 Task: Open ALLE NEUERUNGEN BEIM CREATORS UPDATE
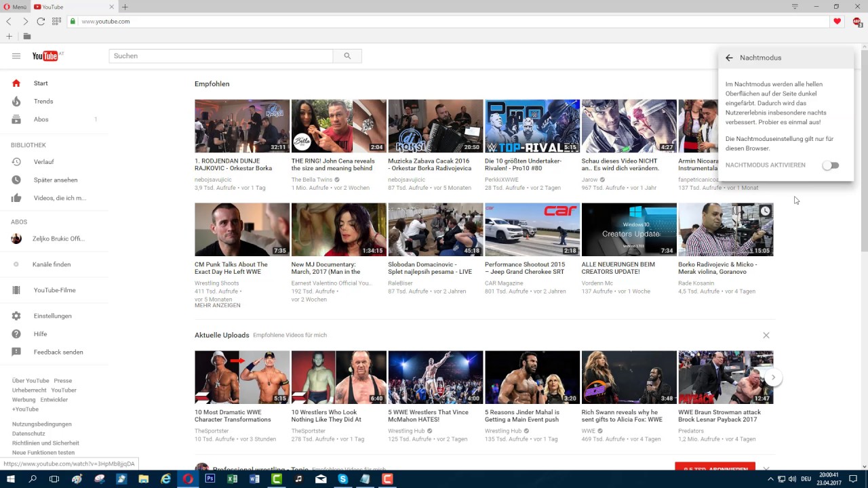pyautogui.click(x=618, y=268)
